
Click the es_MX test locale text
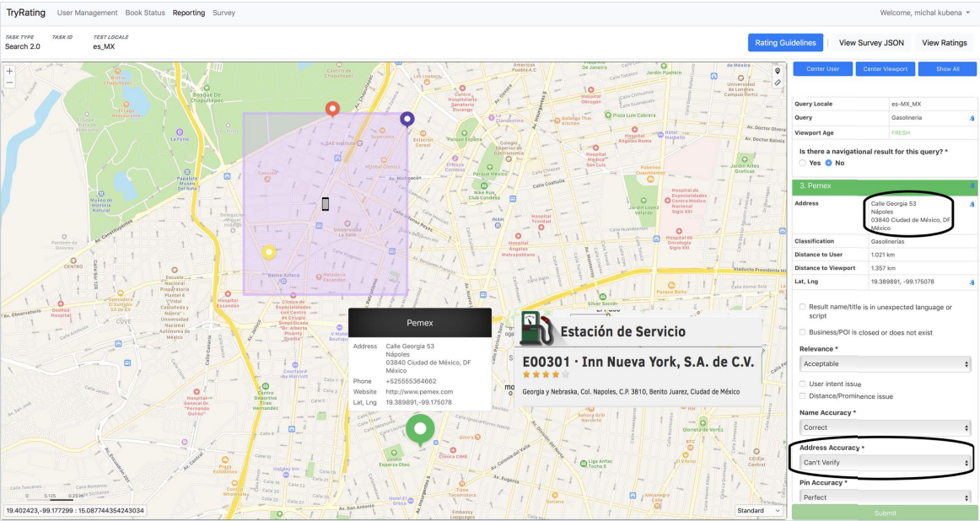105,46
